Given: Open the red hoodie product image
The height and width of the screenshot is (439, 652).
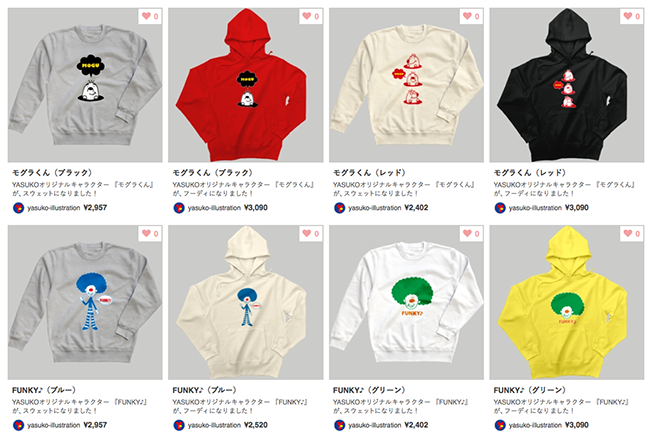Looking at the screenshot, I should tap(245, 85).
